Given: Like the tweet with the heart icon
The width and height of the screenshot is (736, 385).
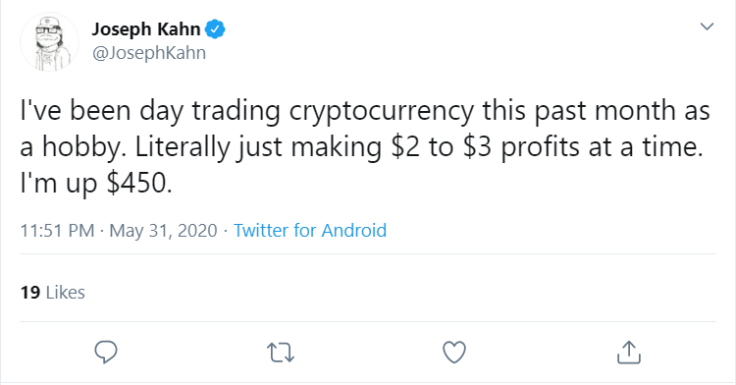Looking at the screenshot, I should 454,352.
